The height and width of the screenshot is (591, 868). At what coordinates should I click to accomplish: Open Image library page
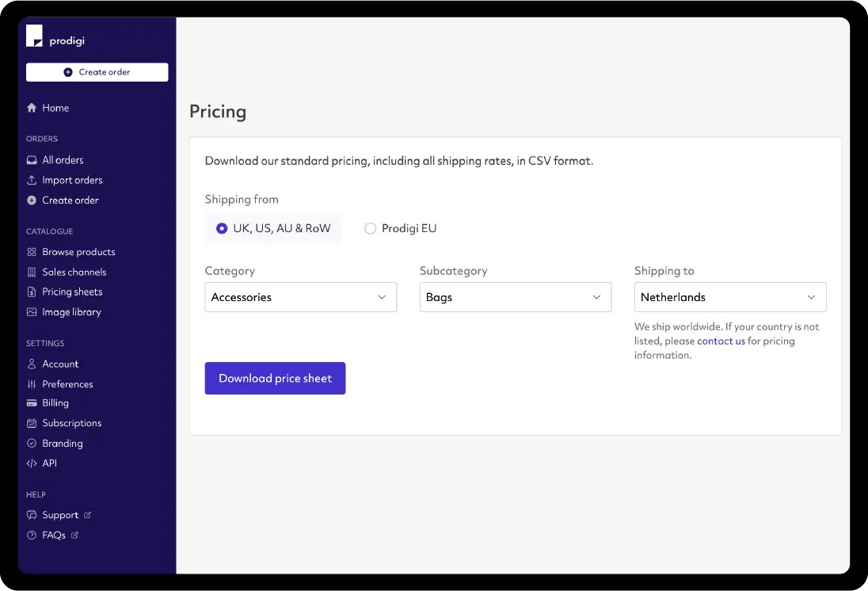click(x=63, y=312)
